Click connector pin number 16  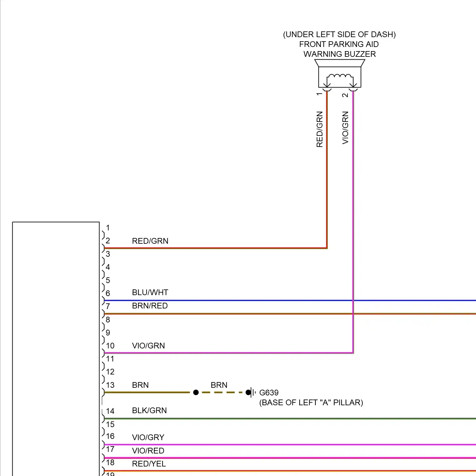110,436
